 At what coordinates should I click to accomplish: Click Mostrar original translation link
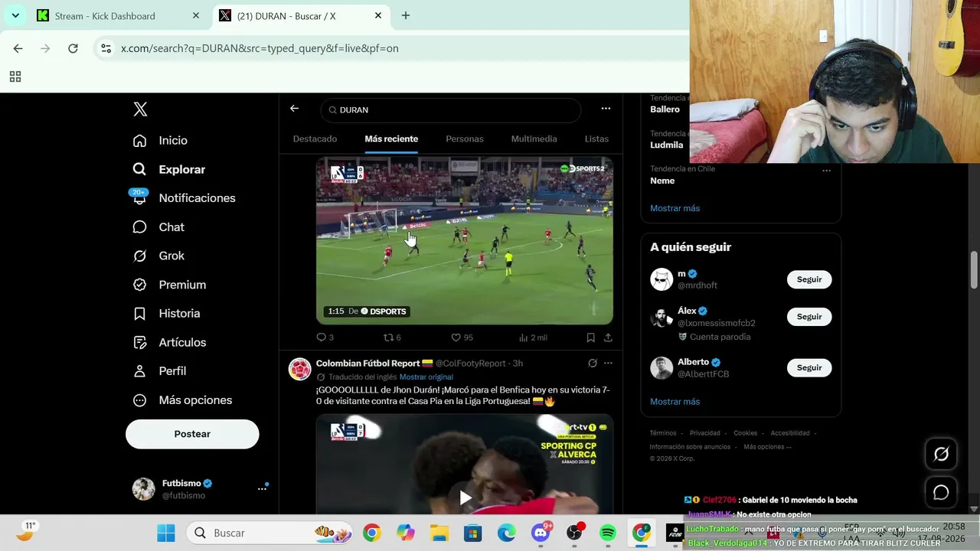[x=426, y=377]
